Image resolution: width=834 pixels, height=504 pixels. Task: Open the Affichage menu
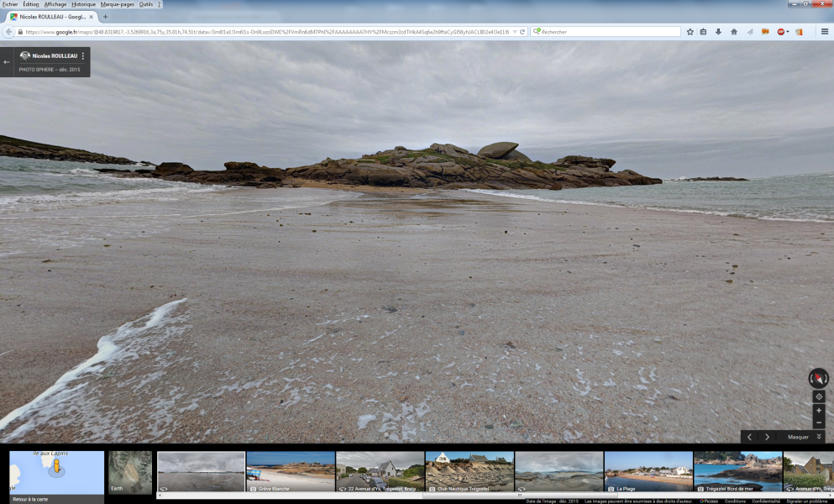[55, 4]
